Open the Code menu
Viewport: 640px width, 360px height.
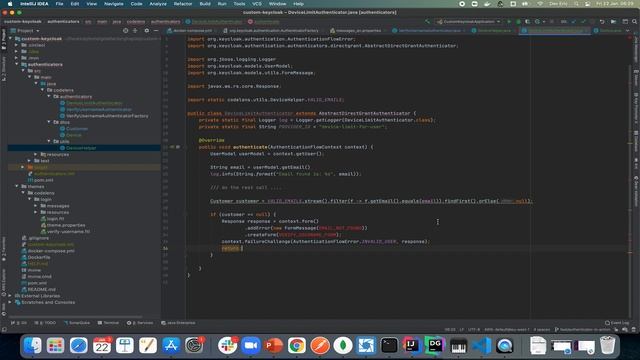(136, 4)
